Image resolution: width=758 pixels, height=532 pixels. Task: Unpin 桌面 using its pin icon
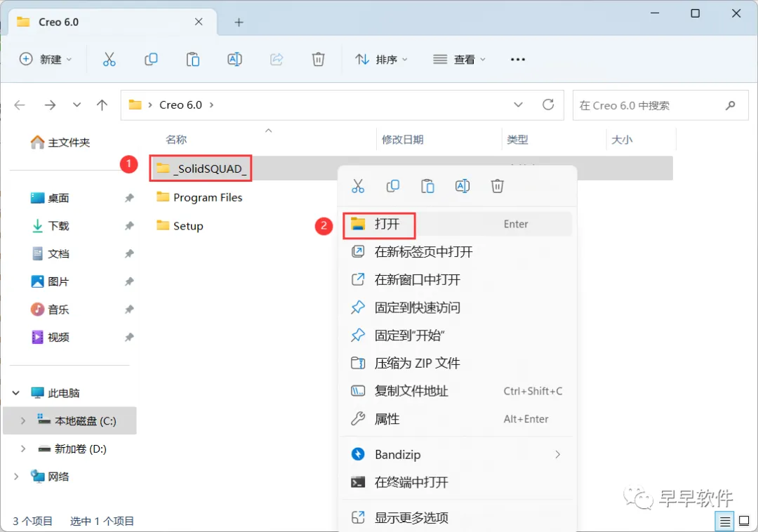129,198
